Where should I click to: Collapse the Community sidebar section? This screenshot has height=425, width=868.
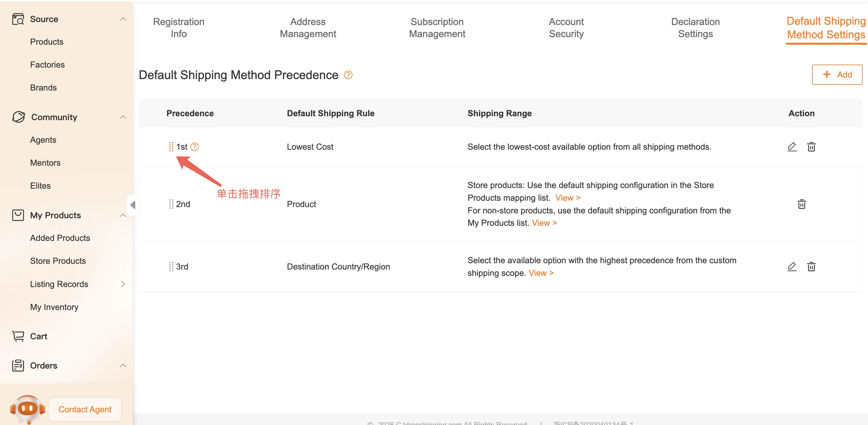(x=123, y=117)
